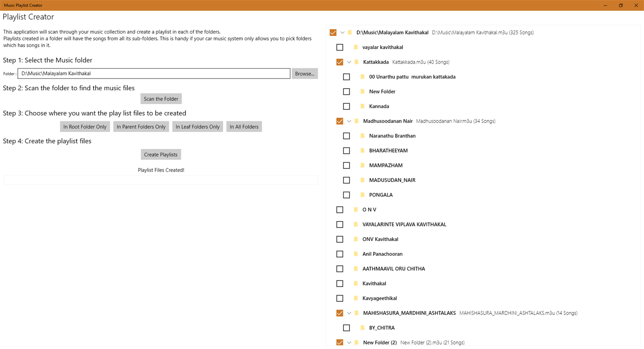
Task: Click the folder icon next to PONGALA
Action: (363, 195)
